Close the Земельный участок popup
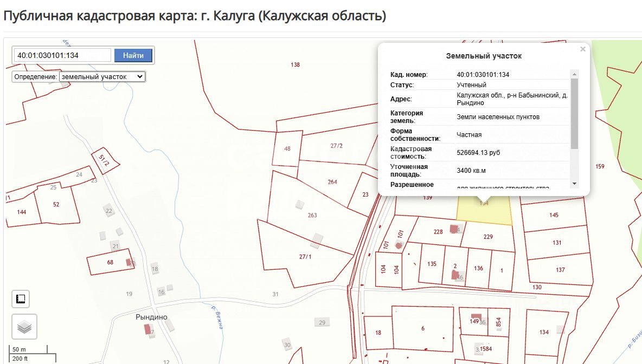642x364 pixels. 583,49
